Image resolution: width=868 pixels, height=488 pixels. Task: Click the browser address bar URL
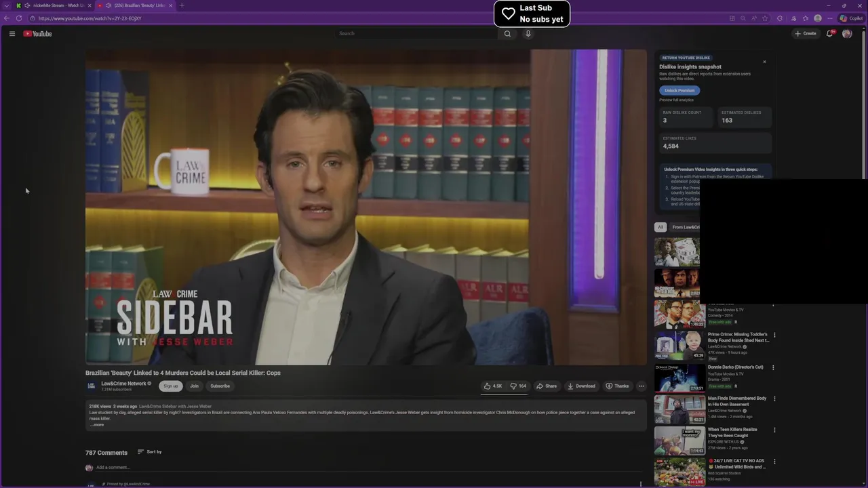90,18
